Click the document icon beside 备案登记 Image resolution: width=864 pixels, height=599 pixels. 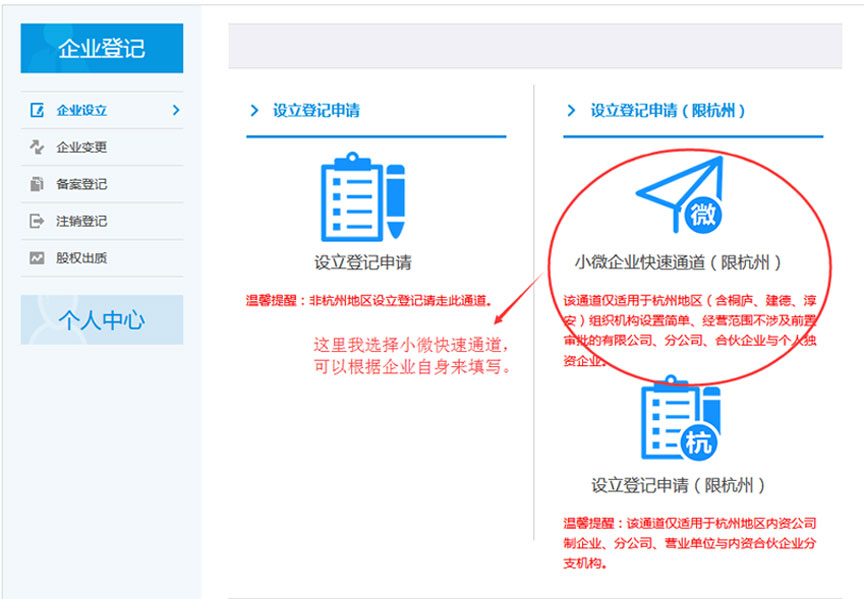(x=39, y=184)
